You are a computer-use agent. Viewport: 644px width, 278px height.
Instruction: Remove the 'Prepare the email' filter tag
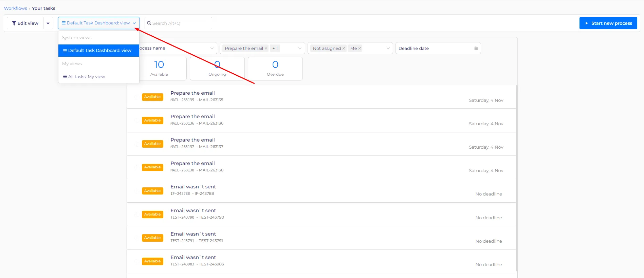[266, 49]
